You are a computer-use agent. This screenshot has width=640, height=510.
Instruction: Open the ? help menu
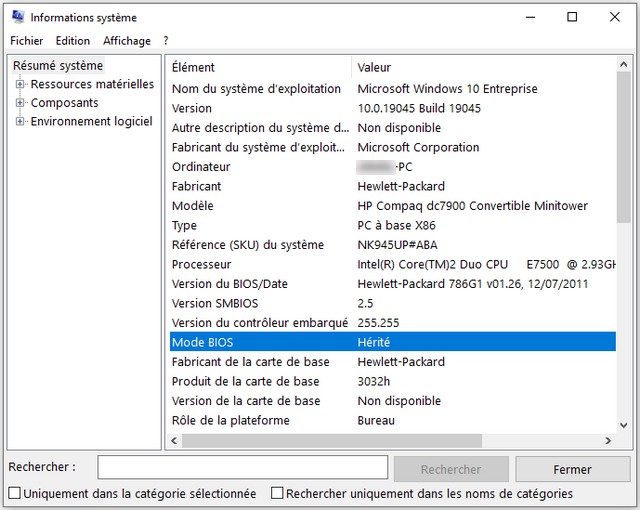coord(166,41)
